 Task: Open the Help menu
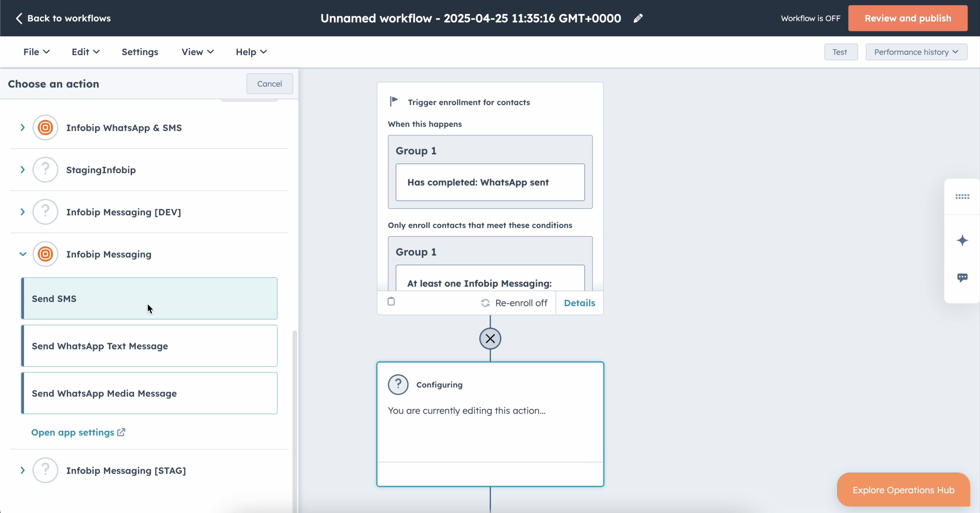click(x=251, y=52)
